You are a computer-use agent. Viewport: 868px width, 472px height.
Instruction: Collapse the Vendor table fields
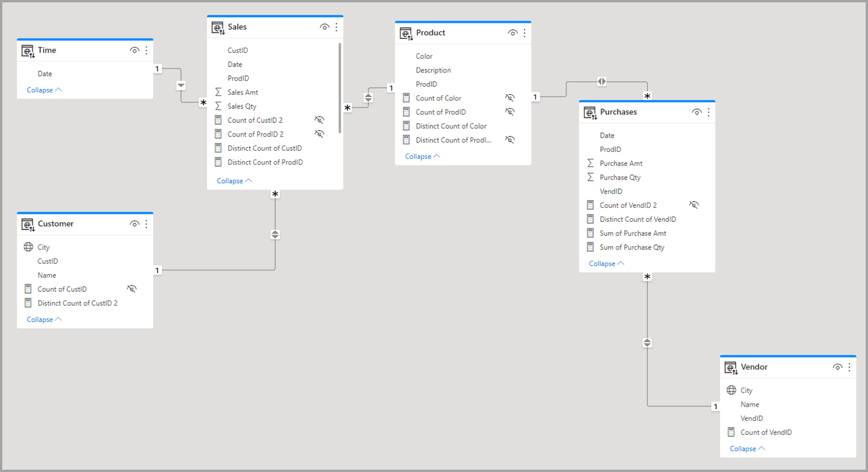click(747, 448)
